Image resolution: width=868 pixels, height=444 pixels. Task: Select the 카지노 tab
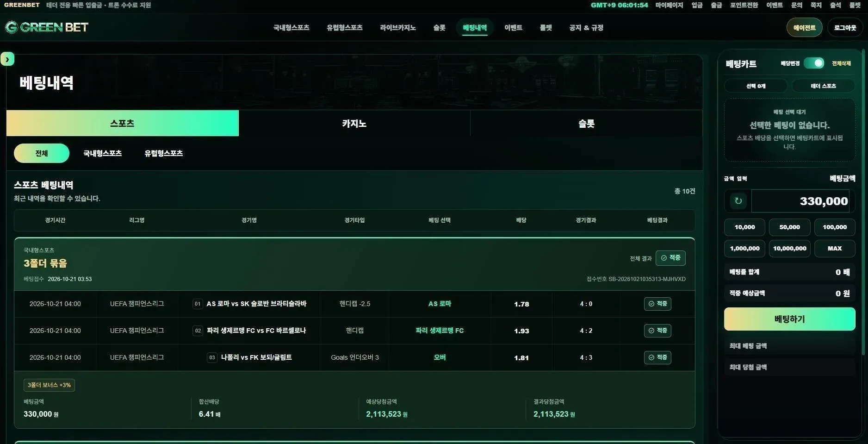pos(354,123)
